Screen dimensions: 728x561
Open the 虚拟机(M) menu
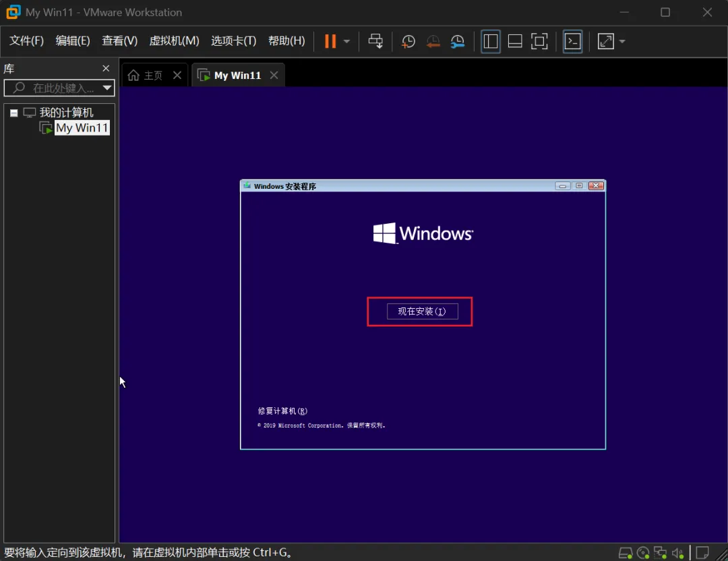pyautogui.click(x=174, y=41)
